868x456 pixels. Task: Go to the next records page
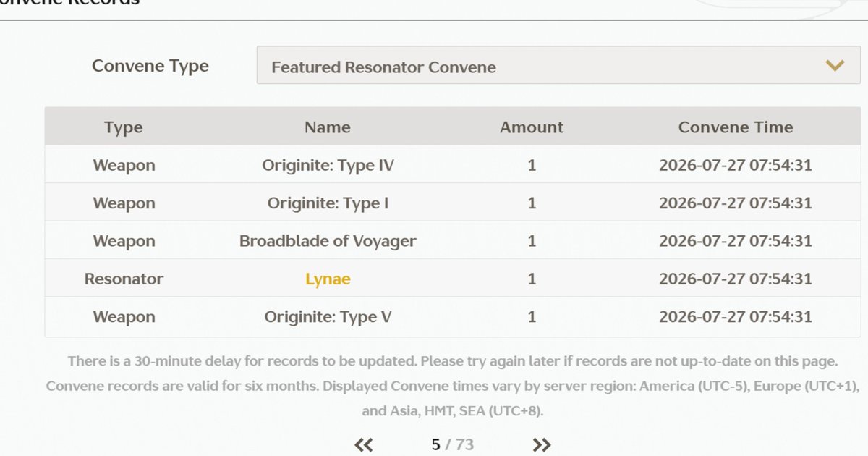[x=542, y=444]
